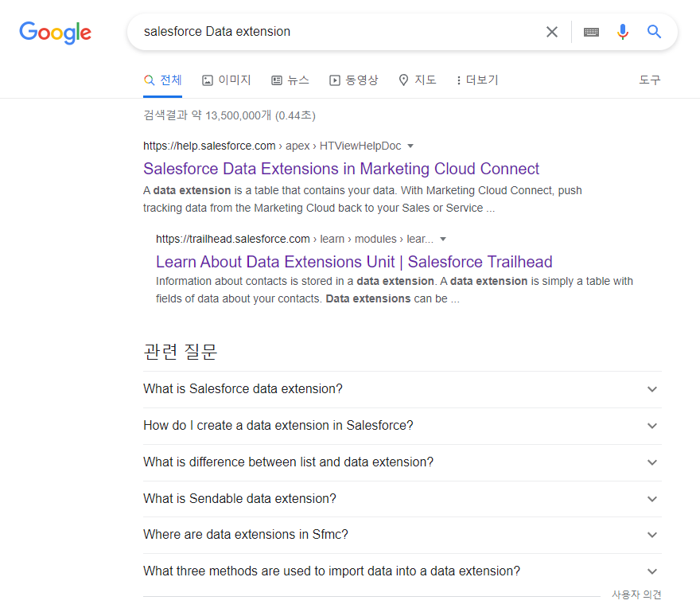This screenshot has width=700, height=612.
Task: Switch to the 지도 tab
Action: tap(418, 80)
